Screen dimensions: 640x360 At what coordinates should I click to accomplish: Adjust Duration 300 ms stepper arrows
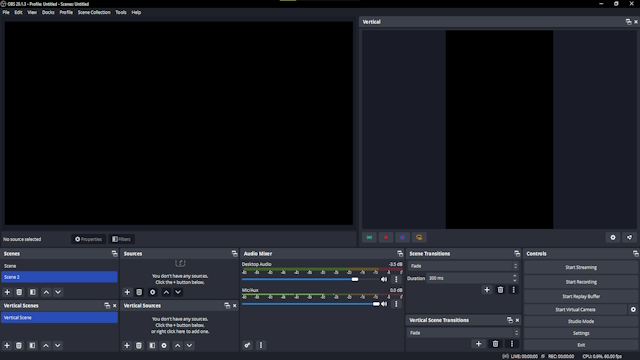[x=515, y=278]
